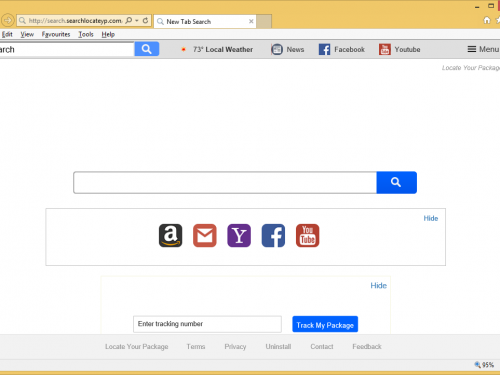Click the URL address field
The width and height of the screenshot is (500, 375).
pos(75,21)
